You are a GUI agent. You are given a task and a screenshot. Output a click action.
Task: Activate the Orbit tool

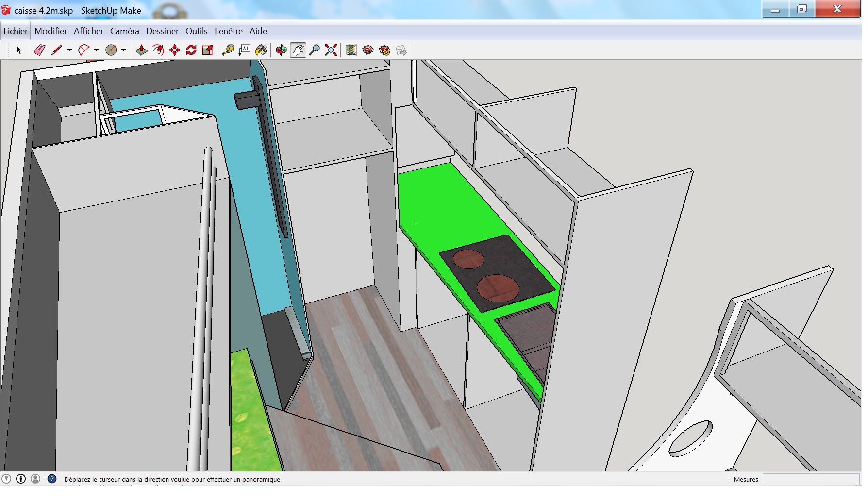(281, 50)
